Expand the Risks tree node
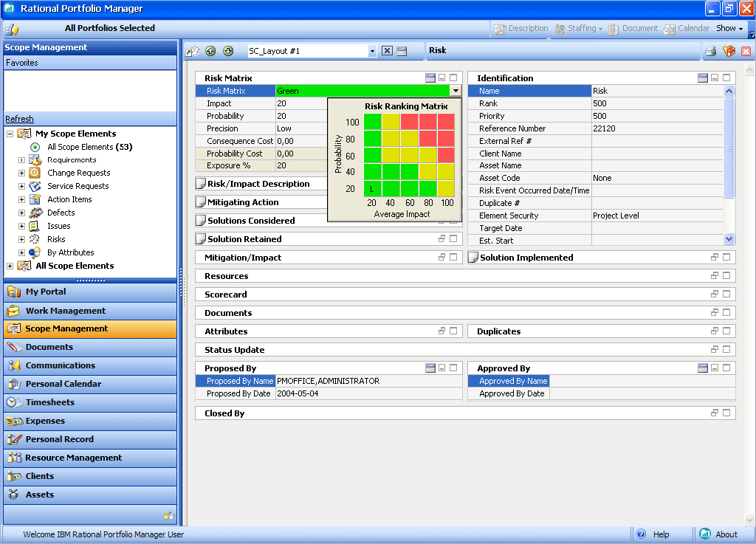Image resolution: width=756 pixels, height=544 pixels. [x=21, y=239]
